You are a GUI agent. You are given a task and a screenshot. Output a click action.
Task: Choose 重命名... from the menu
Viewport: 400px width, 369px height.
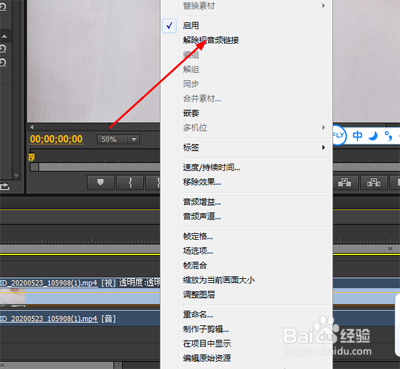click(x=247, y=315)
